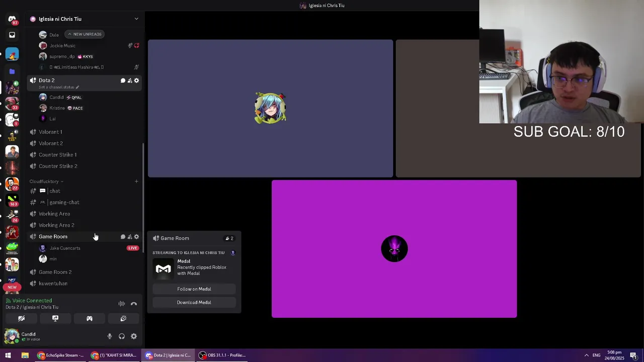
Task: Collapse the Cloudfucktory category
Action: (x=46, y=181)
